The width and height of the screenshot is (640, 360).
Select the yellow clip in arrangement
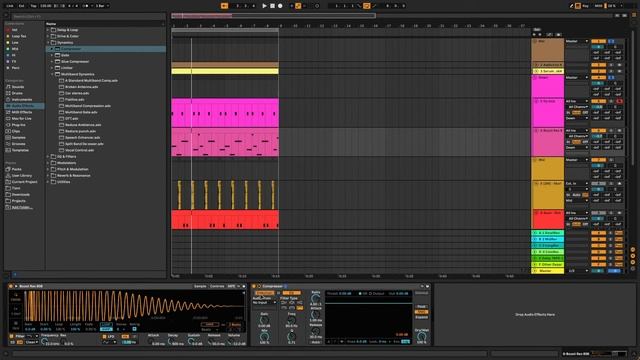[x=225, y=71]
